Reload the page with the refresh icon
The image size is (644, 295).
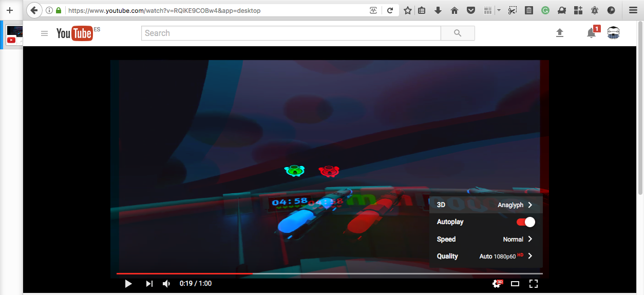coord(390,10)
